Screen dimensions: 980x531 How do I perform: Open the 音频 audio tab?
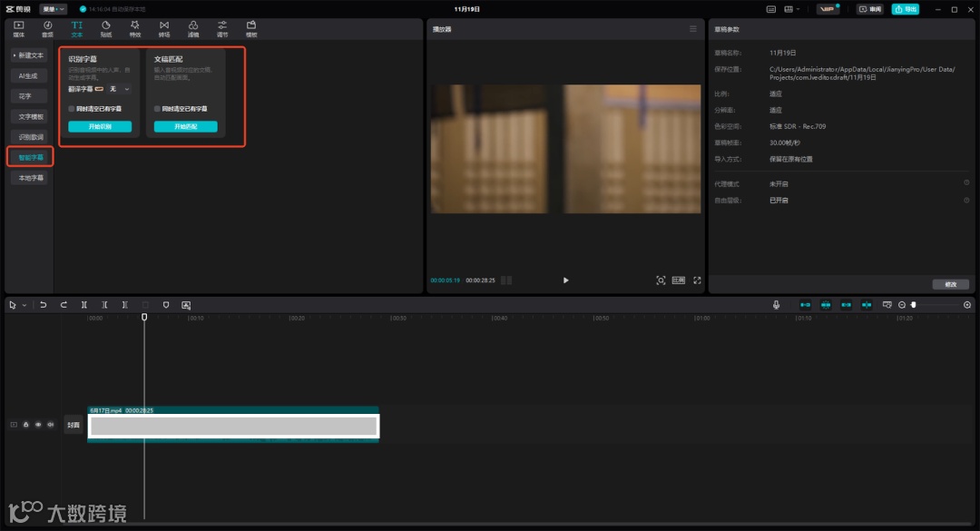47,29
